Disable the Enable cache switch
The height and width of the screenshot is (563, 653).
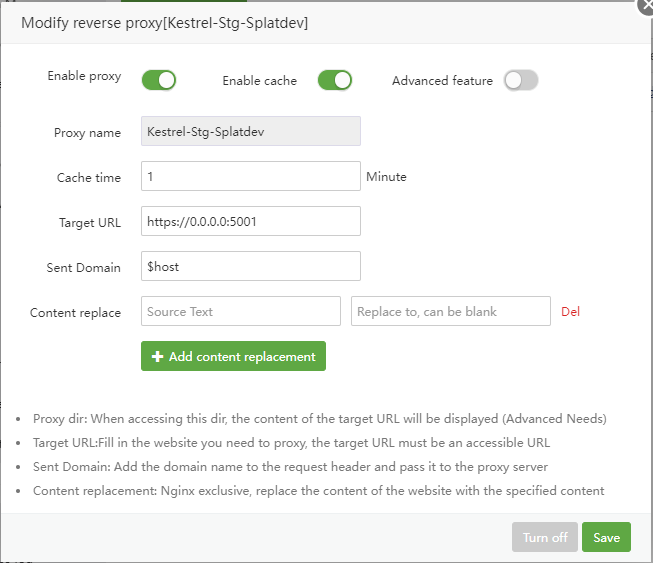pos(335,80)
